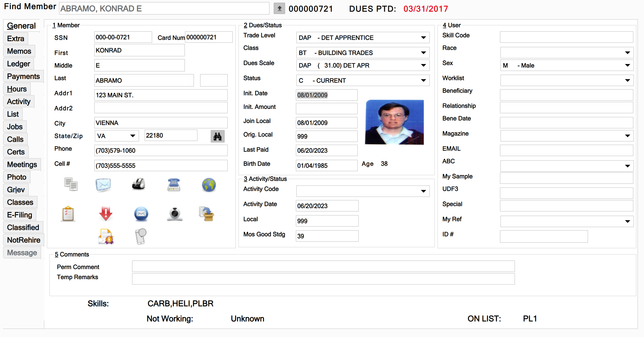
Task: Open the Status dropdown showing CURRENT
Action: point(423,81)
